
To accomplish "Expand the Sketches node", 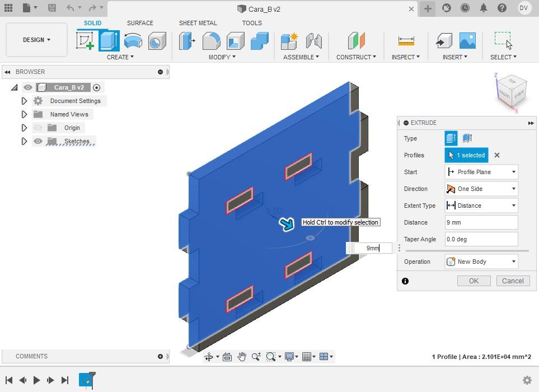I will pyautogui.click(x=24, y=141).
